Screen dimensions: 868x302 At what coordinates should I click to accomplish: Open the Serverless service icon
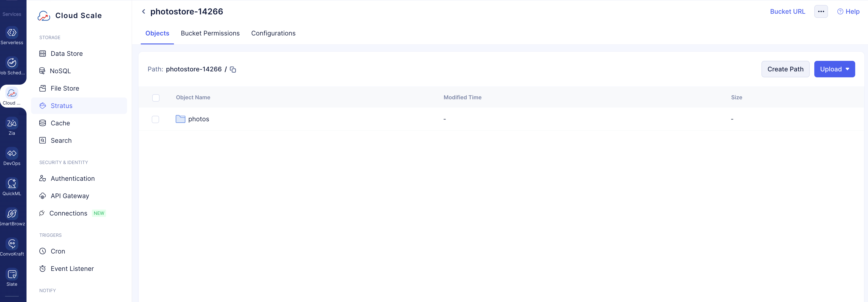(x=12, y=33)
